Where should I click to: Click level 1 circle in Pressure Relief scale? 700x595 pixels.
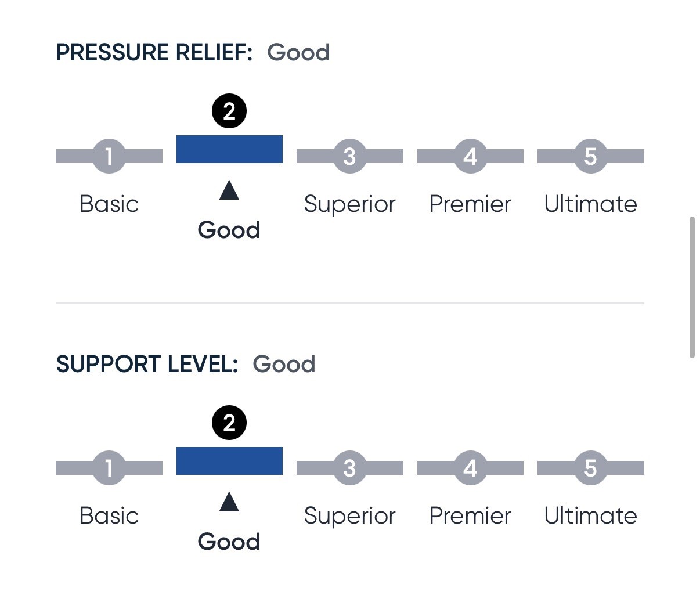click(109, 156)
